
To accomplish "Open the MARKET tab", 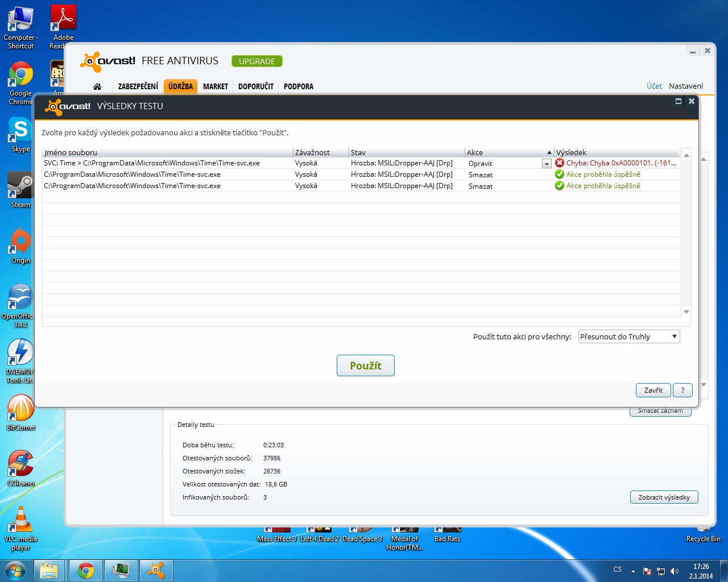I will pos(216,86).
